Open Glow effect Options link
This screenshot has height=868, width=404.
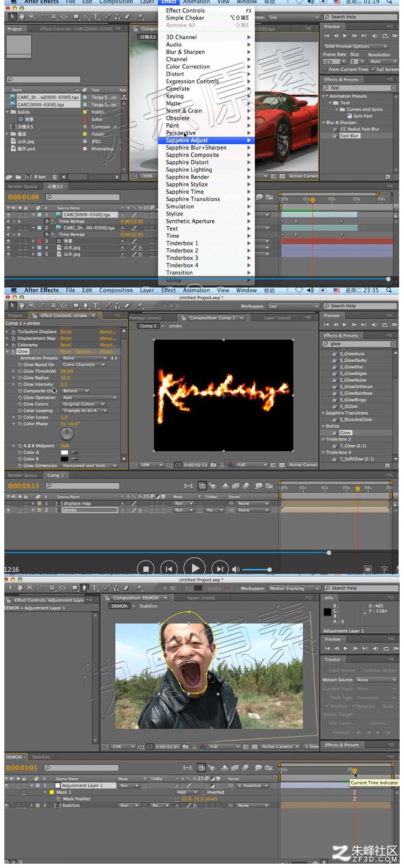pyautogui.click(x=85, y=351)
